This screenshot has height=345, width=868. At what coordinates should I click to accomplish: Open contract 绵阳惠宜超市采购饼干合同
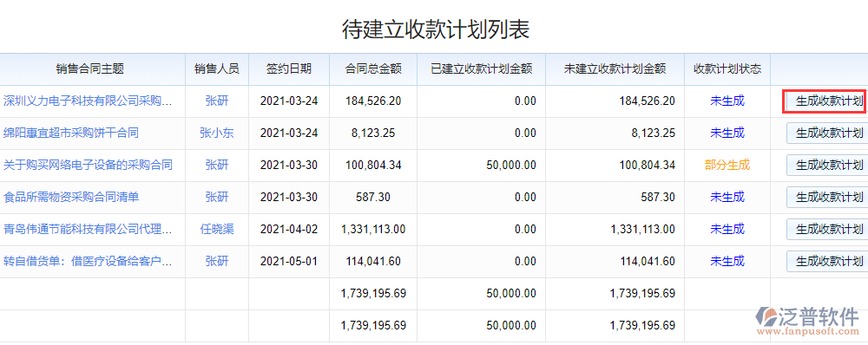click(71, 133)
